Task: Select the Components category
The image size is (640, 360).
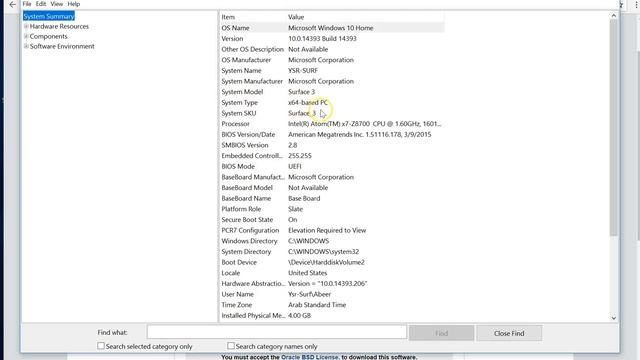Action: (49, 36)
